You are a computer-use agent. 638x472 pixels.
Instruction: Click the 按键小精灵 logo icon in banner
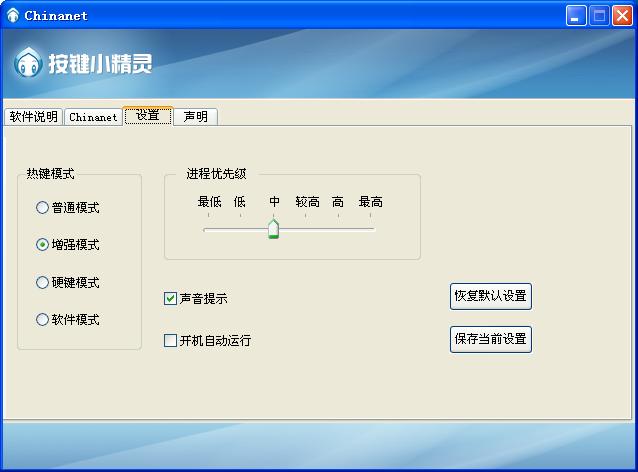click(28, 63)
